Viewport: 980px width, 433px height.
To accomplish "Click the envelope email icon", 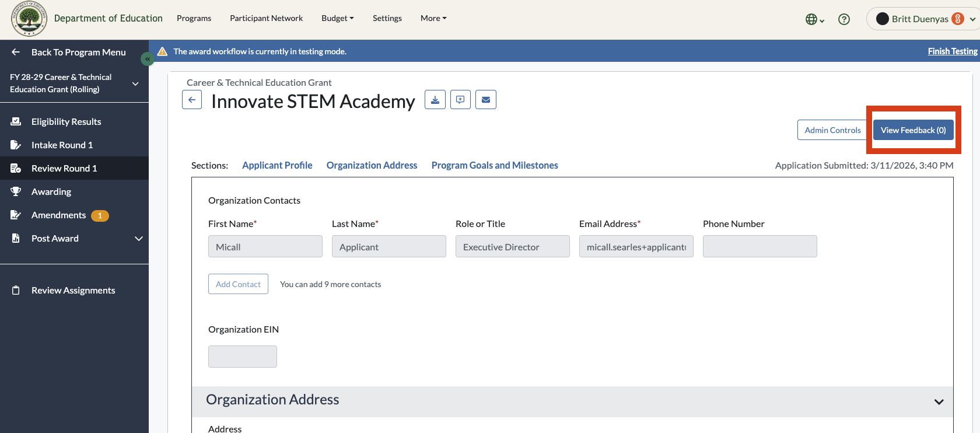I will [x=486, y=100].
